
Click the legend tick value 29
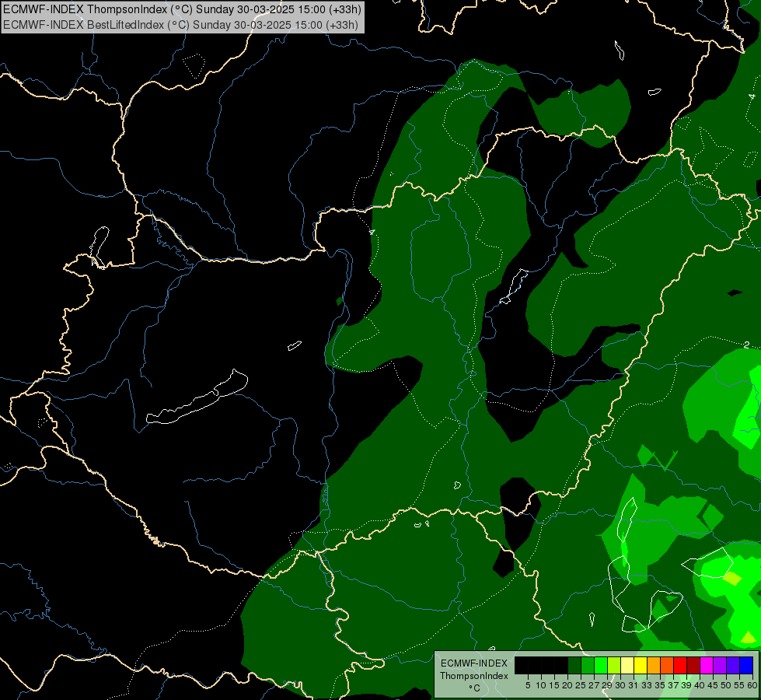(x=606, y=685)
